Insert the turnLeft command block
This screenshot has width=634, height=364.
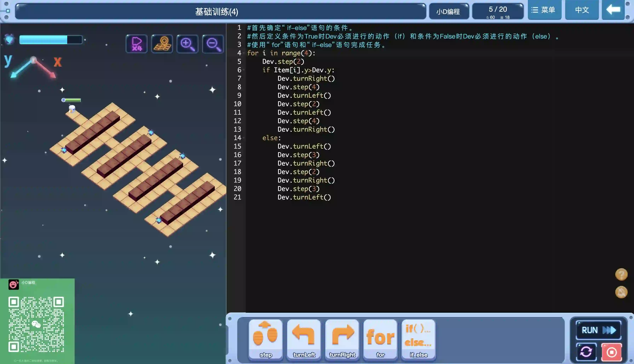click(304, 339)
